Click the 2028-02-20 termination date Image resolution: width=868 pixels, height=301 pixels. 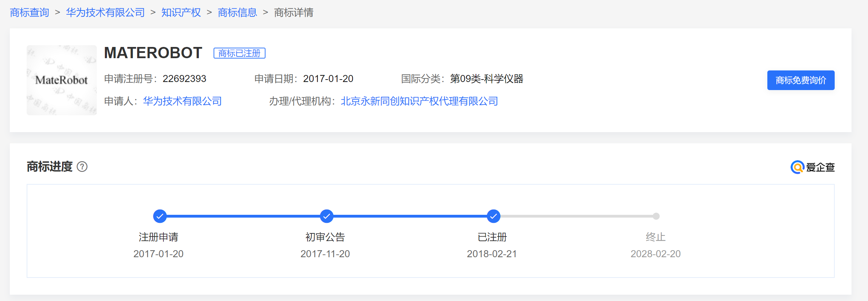coord(655,254)
